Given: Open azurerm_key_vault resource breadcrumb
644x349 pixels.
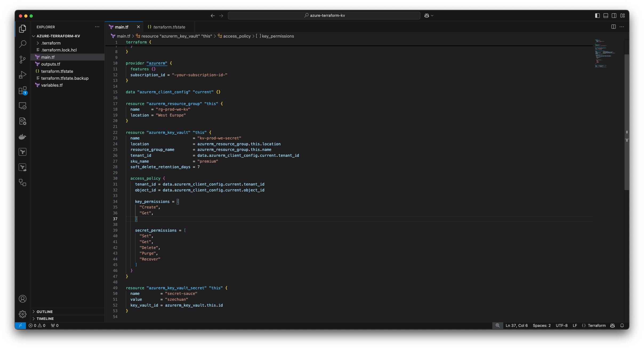Looking at the screenshot, I should (x=174, y=36).
